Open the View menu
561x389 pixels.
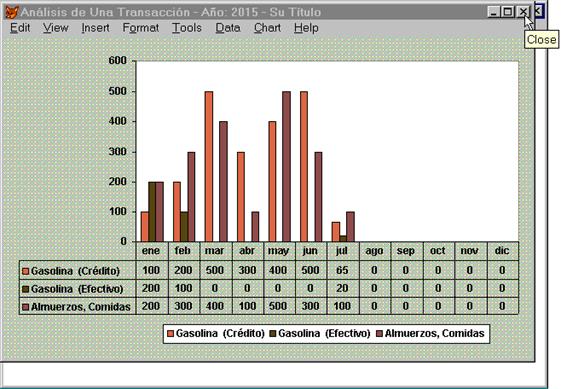tap(55, 28)
